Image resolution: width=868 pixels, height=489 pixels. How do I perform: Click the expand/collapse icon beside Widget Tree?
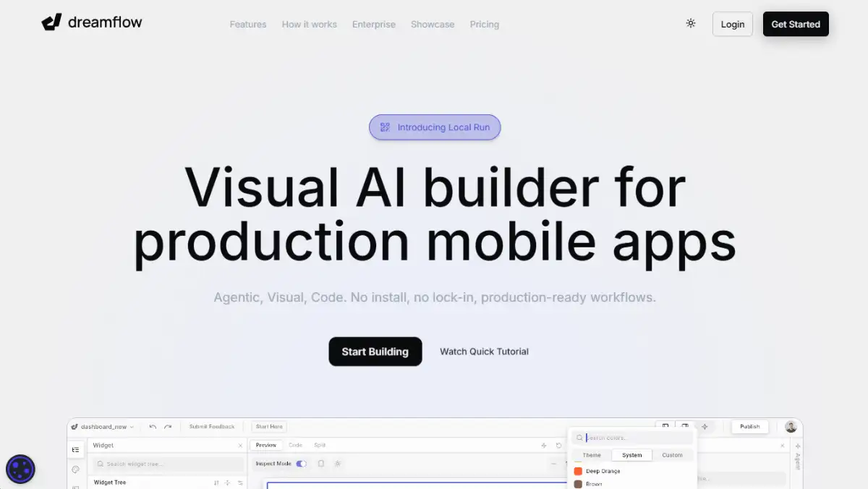[228, 482]
